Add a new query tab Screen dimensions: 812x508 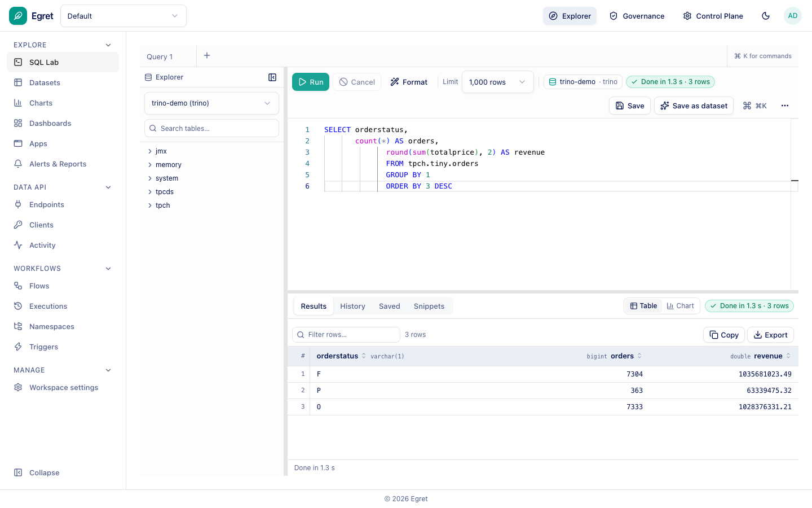[x=207, y=55]
